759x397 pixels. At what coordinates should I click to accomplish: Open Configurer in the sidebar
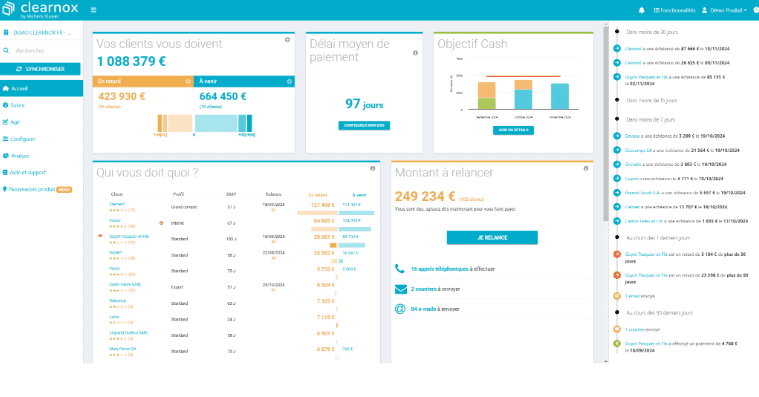23,139
